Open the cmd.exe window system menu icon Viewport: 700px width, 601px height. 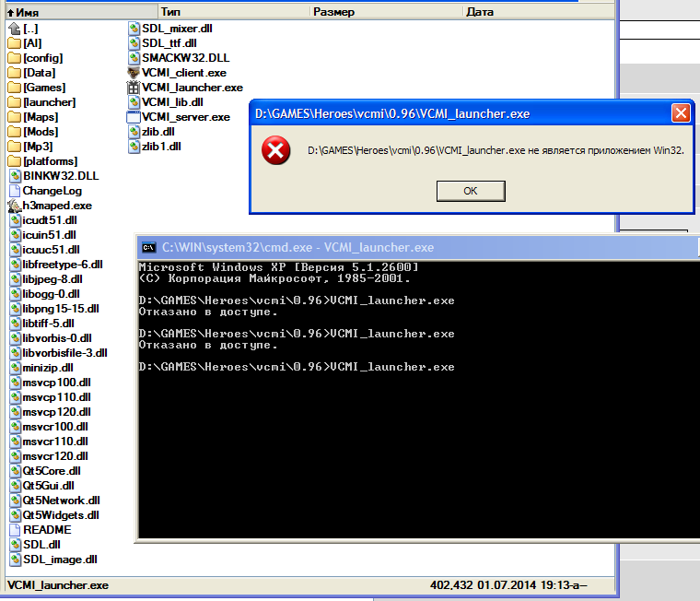pos(147,247)
